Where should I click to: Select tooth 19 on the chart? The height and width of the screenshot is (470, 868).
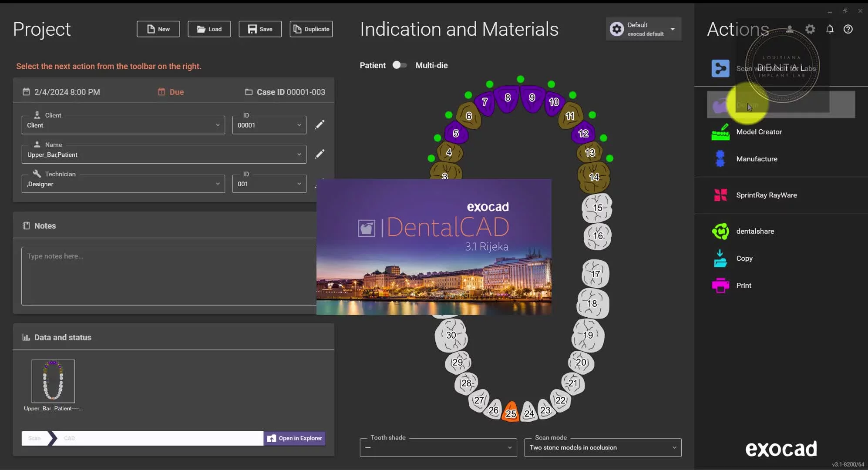(588, 335)
